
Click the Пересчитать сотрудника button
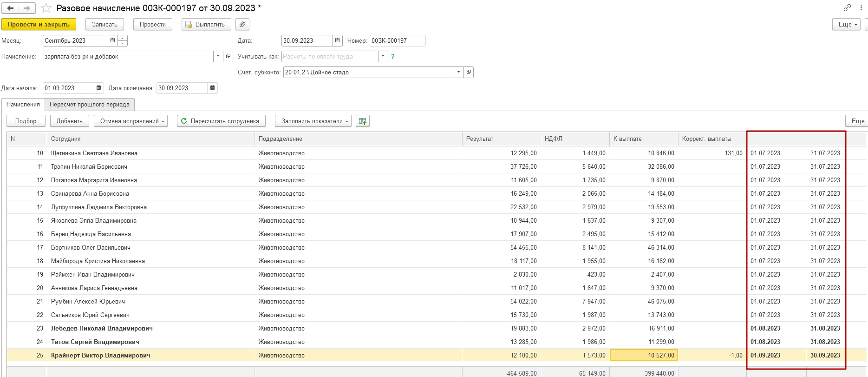coord(221,121)
